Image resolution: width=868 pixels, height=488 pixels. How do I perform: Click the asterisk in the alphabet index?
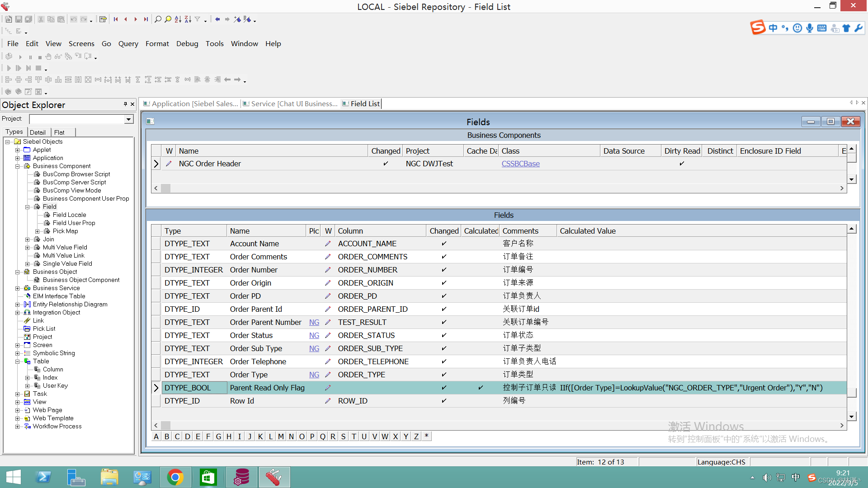tap(426, 436)
